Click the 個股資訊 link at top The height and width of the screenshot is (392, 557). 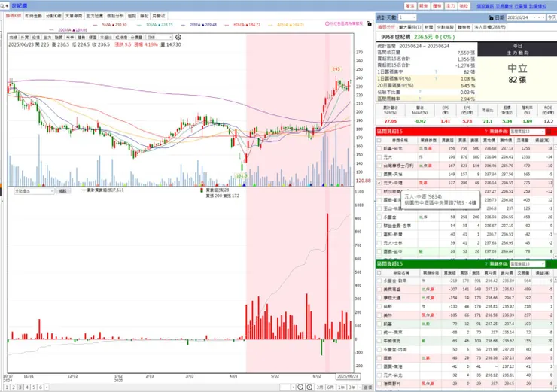[485, 6]
